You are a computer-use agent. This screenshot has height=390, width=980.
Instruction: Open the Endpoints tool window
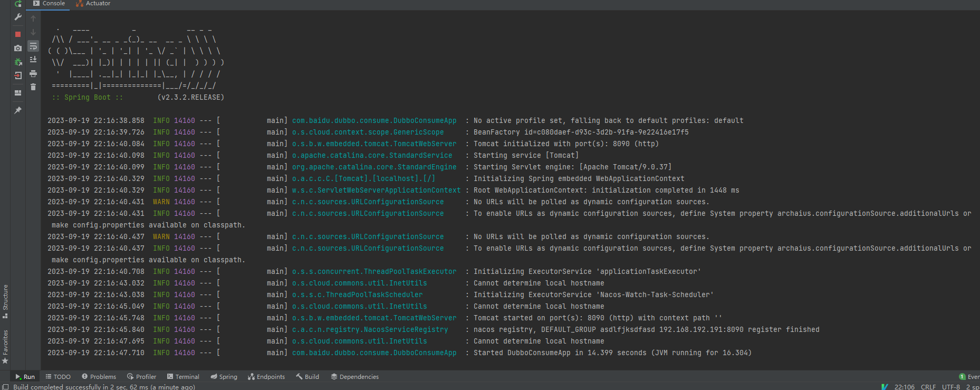click(266, 377)
